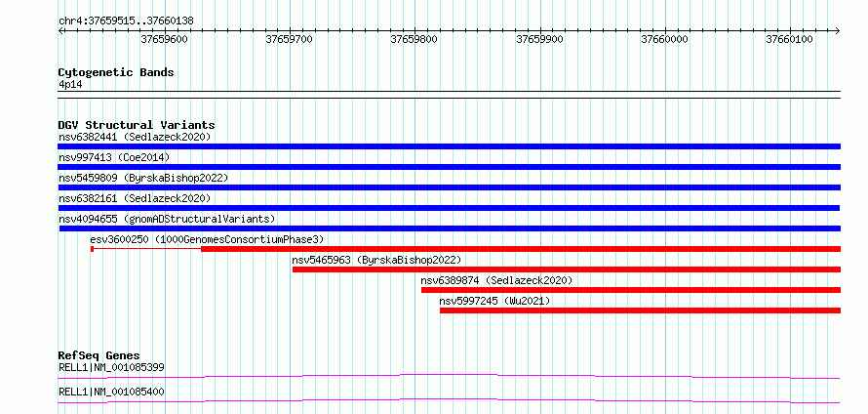Click the nsv6389874 (Sedlazeck2020) variant label

(x=496, y=280)
